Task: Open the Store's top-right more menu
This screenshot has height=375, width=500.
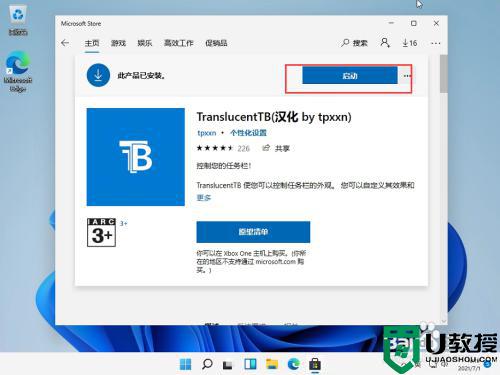Action: point(435,43)
